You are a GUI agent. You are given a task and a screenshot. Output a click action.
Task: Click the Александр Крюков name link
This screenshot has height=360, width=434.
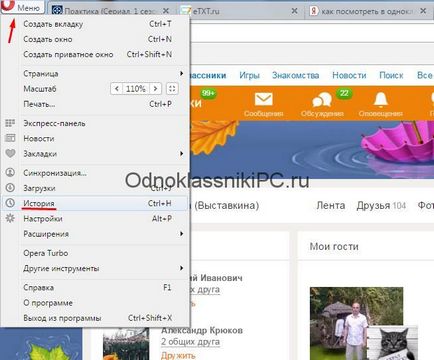point(202,331)
